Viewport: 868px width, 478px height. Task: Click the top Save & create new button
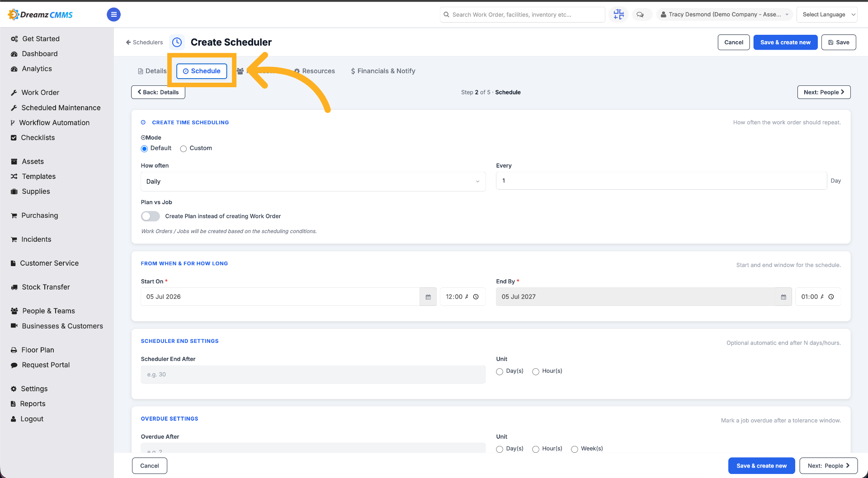point(785,42)
